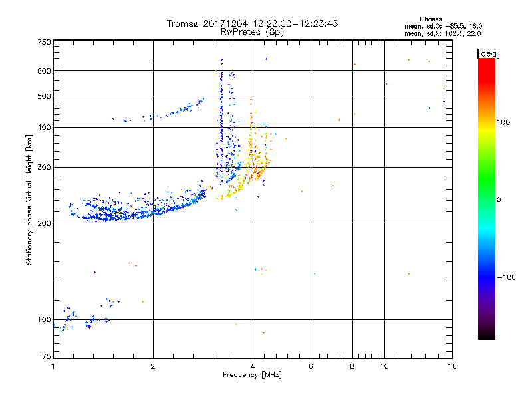Click the y-axis '75' tick label
Image resolution: width=532 pixels, height=399 pixels.
(x=47, y=356)
